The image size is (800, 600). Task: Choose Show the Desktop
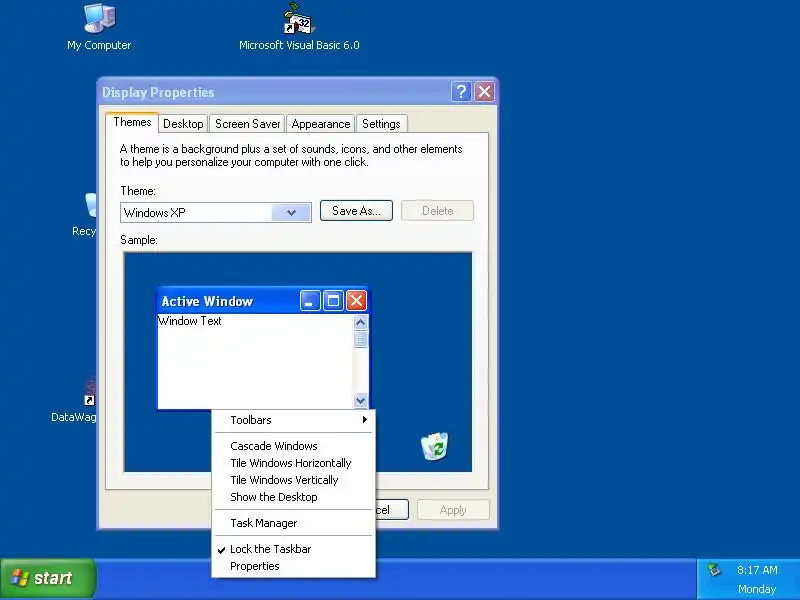pyautogui.click(x=293, y=497)
